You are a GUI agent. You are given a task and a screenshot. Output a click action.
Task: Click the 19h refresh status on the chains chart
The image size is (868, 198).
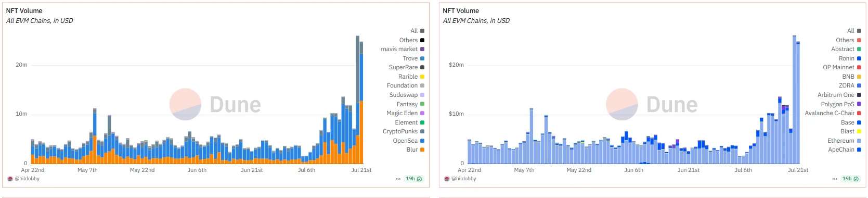(x=851, y=179)
